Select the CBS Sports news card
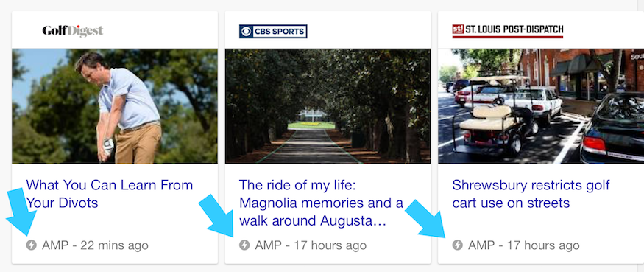The height and width of the screenshot is (272, 644). coord(328,137)
